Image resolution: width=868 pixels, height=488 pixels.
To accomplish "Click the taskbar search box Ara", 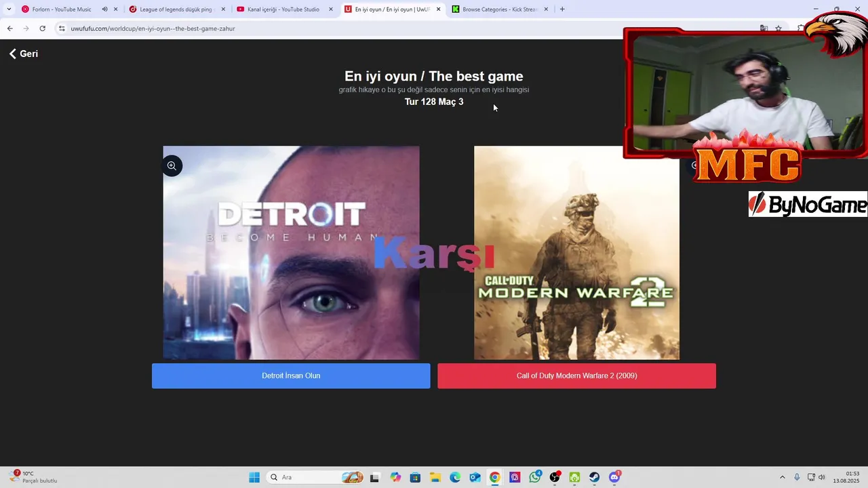I will 315,477.
